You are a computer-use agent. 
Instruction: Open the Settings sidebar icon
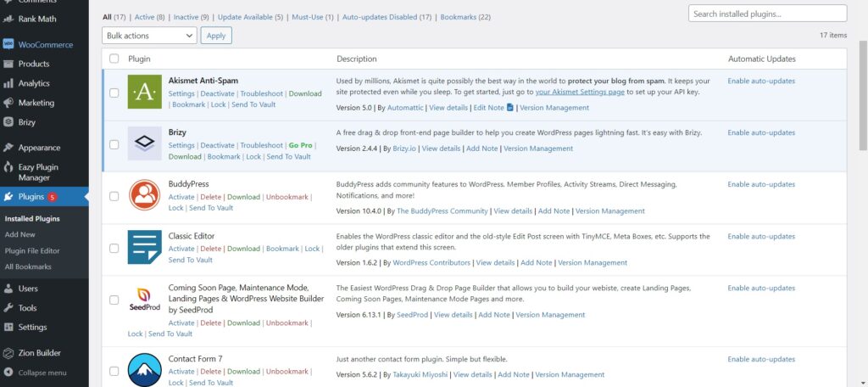coord(8,327)
